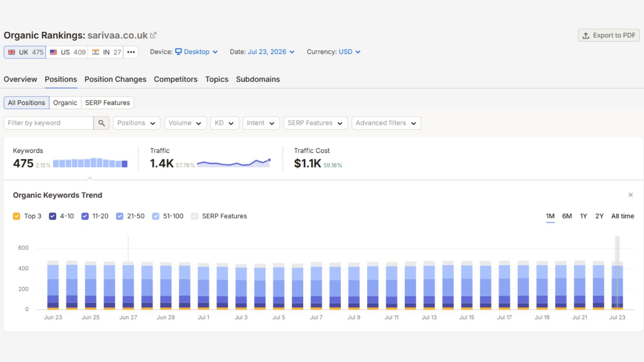This screenshot has width=644, height=362.
Task: Select the Organic filter
Action: 65,103
